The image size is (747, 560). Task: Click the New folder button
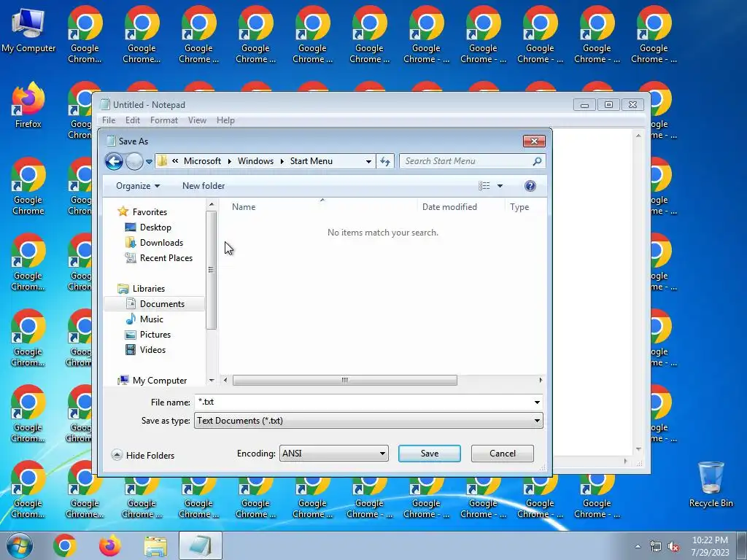coord(204,186)
